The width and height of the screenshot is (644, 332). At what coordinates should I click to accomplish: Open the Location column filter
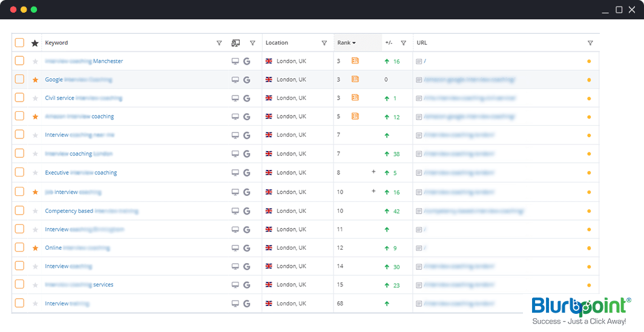pyautogui.click(x=324, y=43)
